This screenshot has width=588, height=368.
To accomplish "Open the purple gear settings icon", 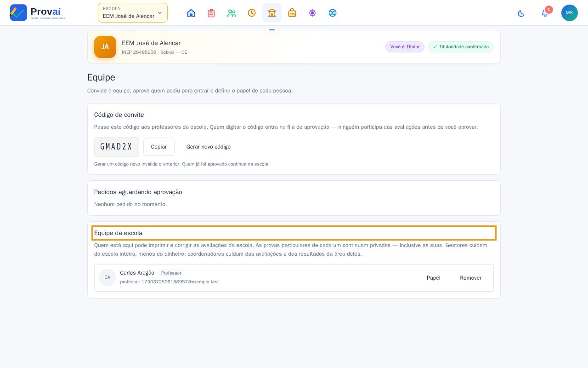I will pyautogui.click(x=312, y=13).
